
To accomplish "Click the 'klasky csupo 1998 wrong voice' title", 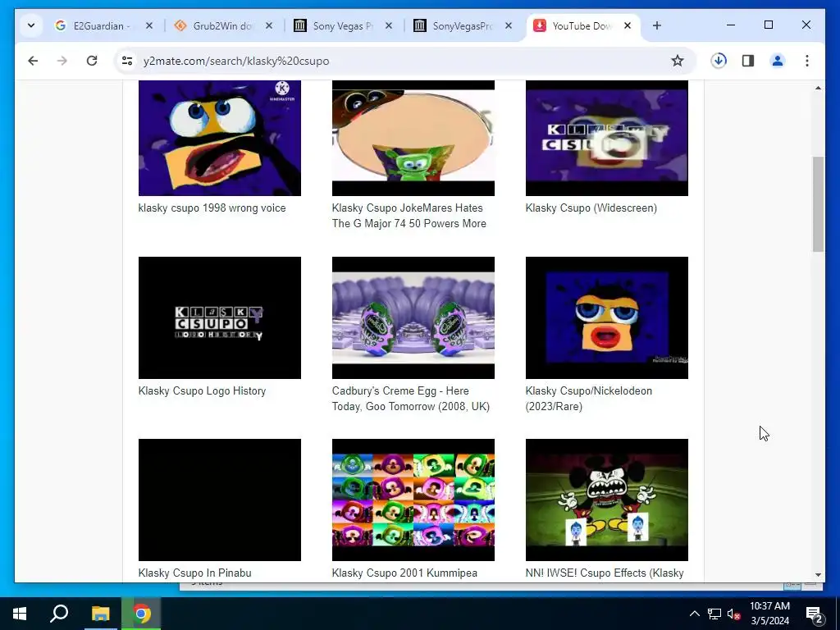I will point(212,208).
